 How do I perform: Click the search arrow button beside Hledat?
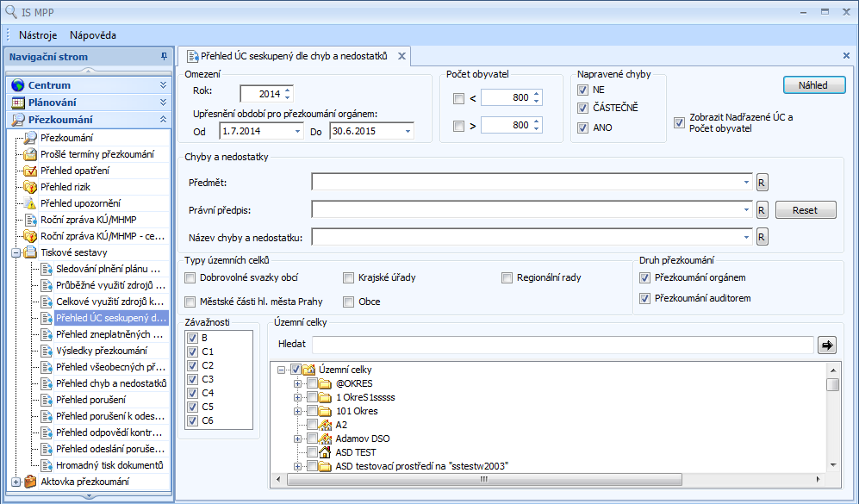click(826, 345)
